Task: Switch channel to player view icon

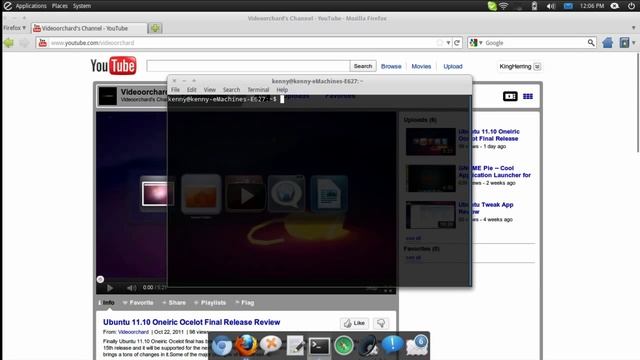Action: pyautogui.click(x=510, y=96)
